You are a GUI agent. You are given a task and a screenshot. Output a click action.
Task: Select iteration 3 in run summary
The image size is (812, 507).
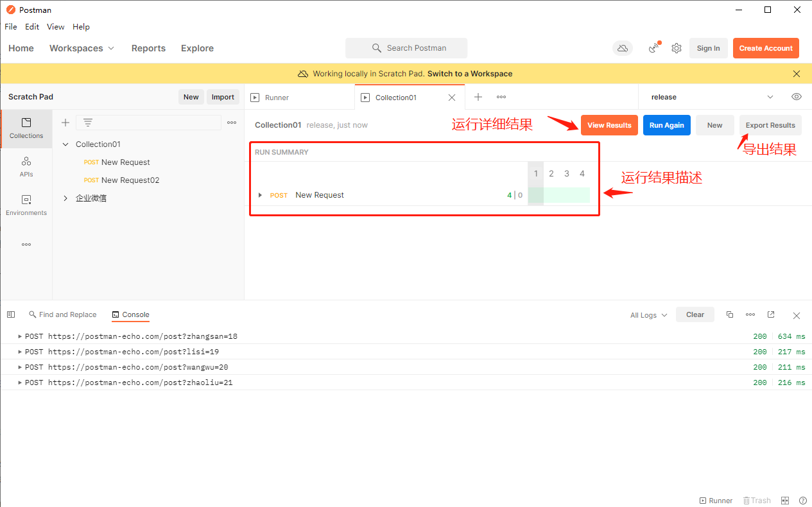coord(567,173)
